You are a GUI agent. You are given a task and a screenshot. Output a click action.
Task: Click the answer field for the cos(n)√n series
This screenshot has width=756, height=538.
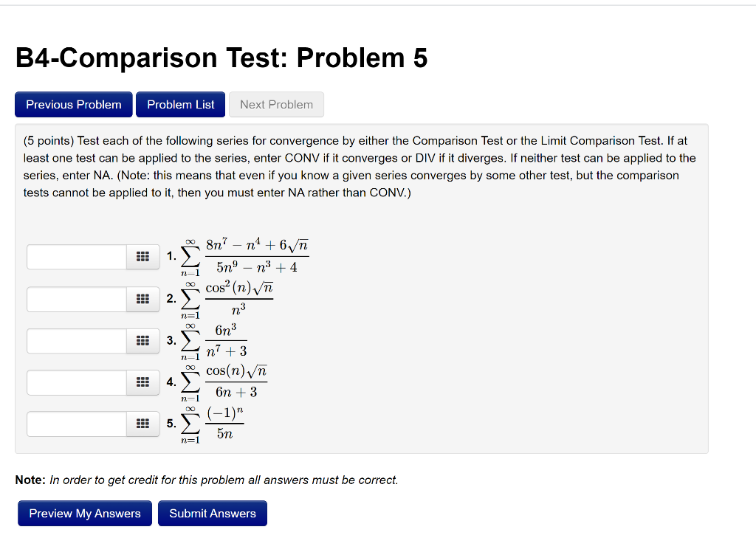click(x=76, y=382)
